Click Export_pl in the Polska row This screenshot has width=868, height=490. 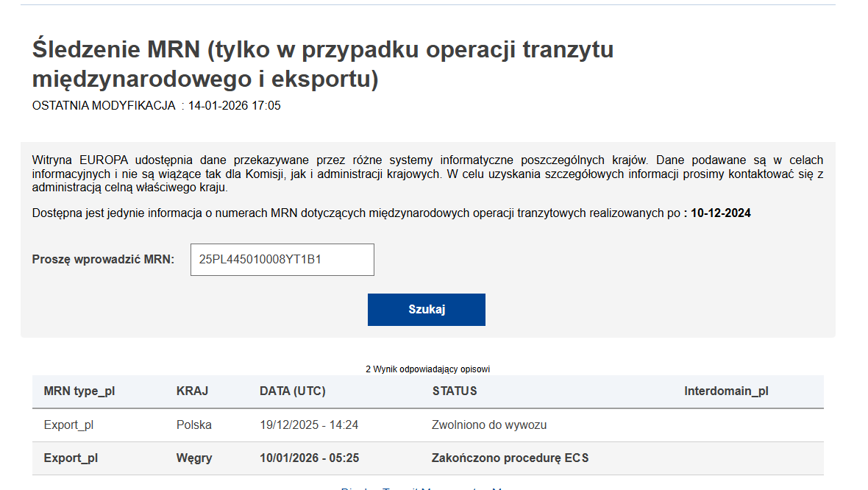point(68,425)
